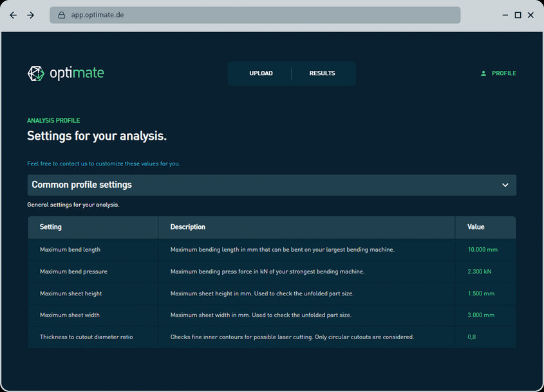This screenshot has height=392, width=544.
Task: Minimize the browser window
Action: pos(505,15)
